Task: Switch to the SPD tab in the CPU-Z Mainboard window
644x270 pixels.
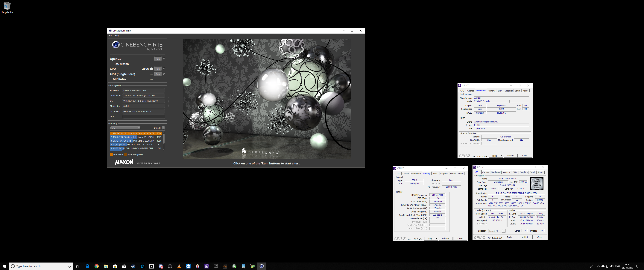Action: pos(500,91)
